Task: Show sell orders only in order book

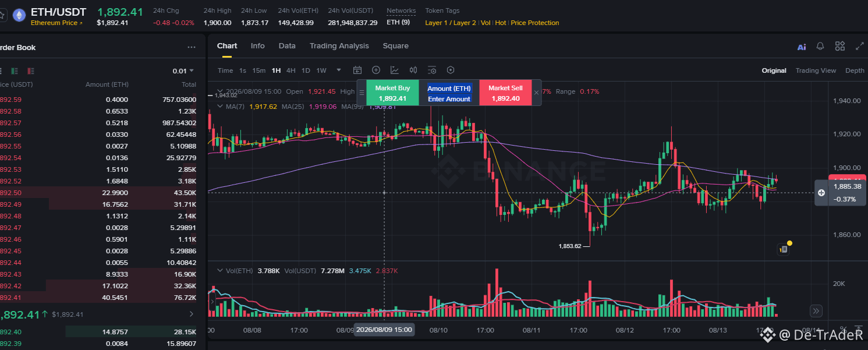Action: tap(30, 71)
